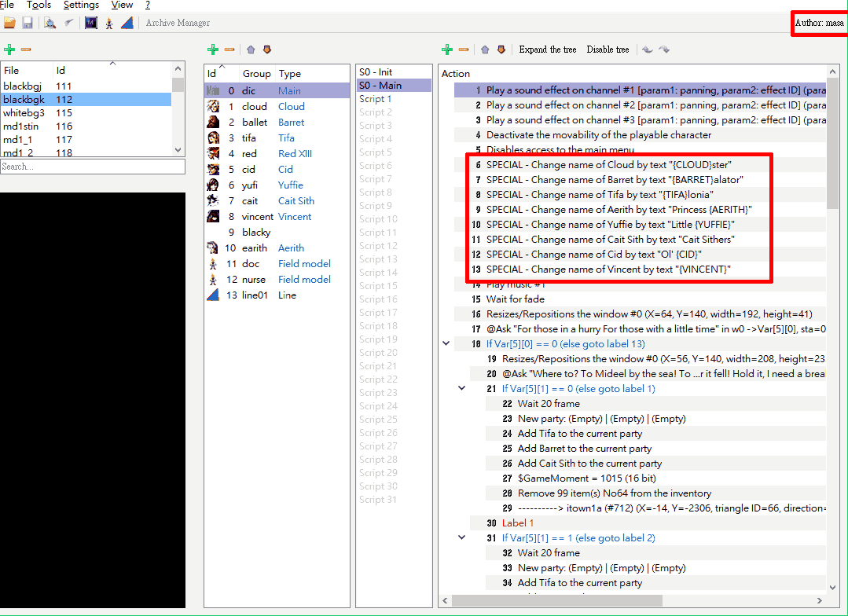The image size is (848, 616).
Task: Select the nurse group row
Action: coord(277,279)
